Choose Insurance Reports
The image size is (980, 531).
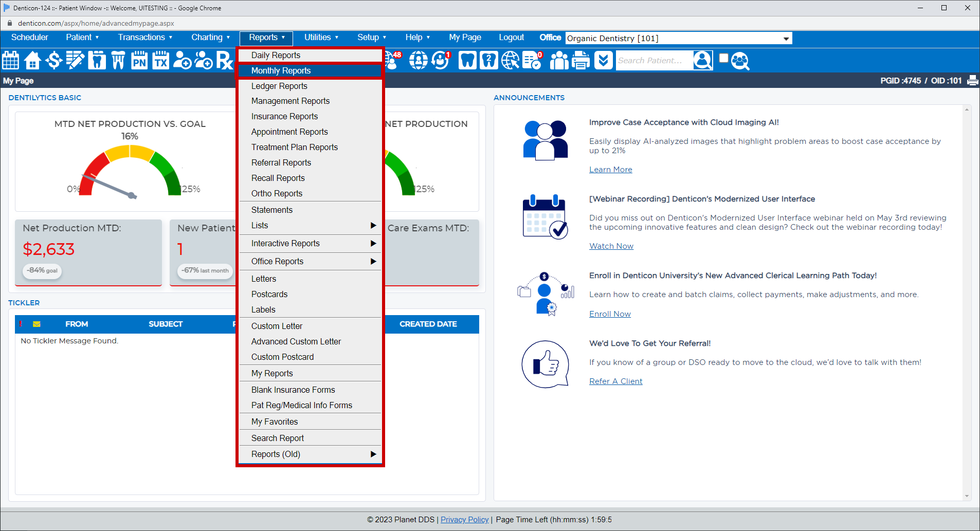point(310,116)
